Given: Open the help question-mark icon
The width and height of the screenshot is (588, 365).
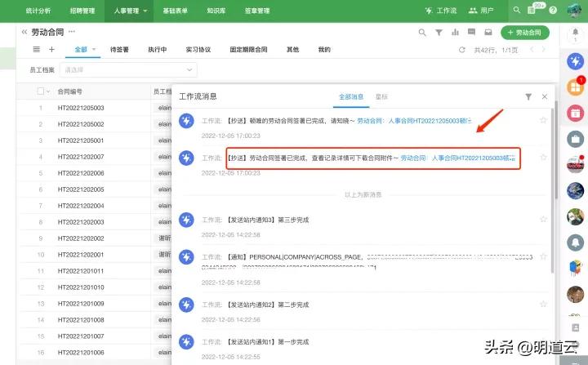Looking at the screenshot, I should 553,10.
